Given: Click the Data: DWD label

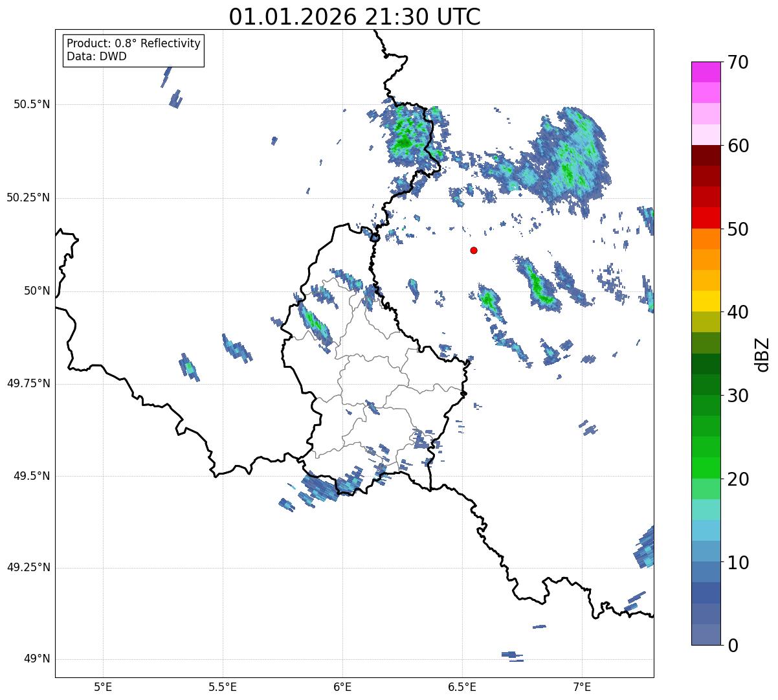Looking at the screenshot, I should [x=96, y=56].
